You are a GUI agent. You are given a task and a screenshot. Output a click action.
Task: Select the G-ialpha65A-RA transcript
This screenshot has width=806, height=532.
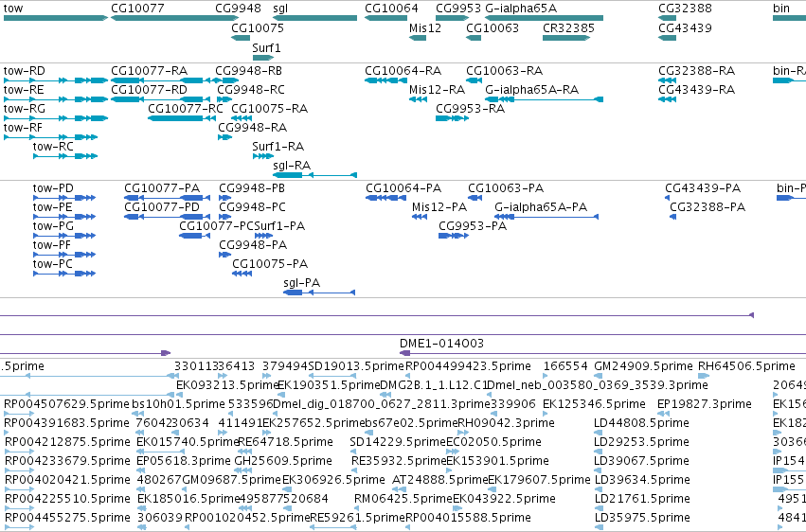click(544, 99)
